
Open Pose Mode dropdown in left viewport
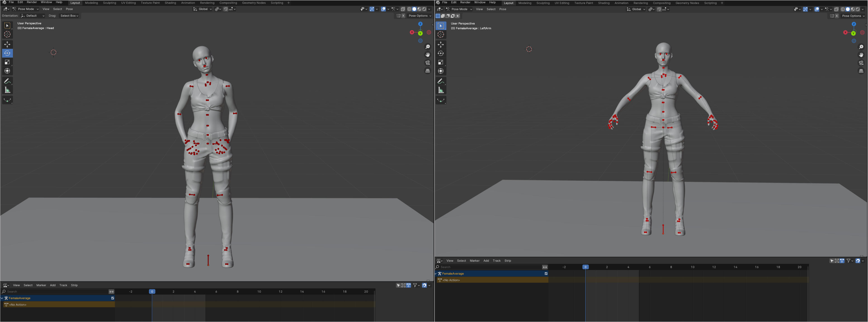(26, 9)
